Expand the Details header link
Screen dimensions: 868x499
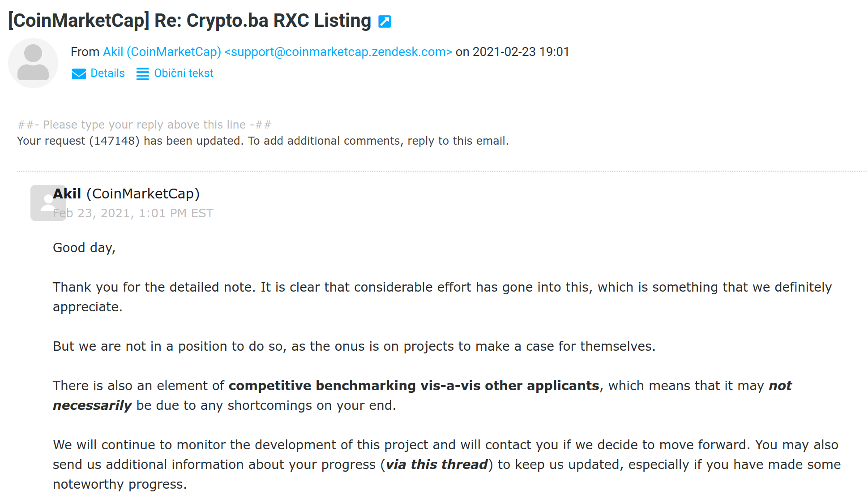click(x=107, y=73)
